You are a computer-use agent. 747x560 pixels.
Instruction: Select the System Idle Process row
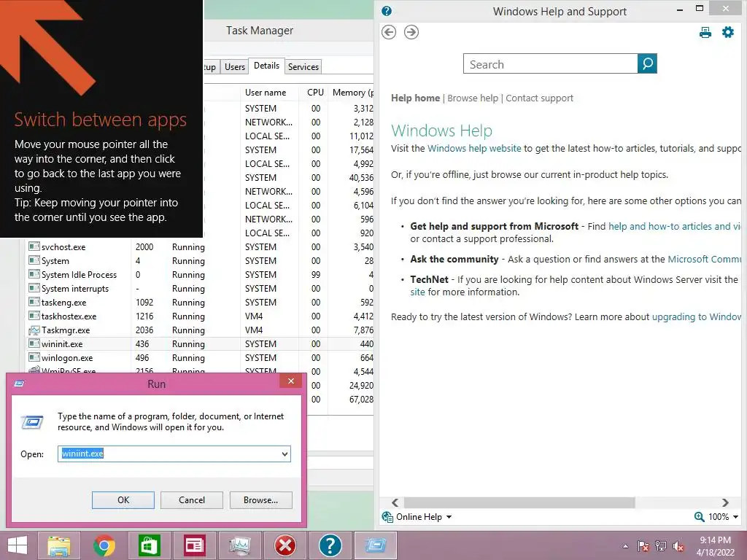(200, 275)
